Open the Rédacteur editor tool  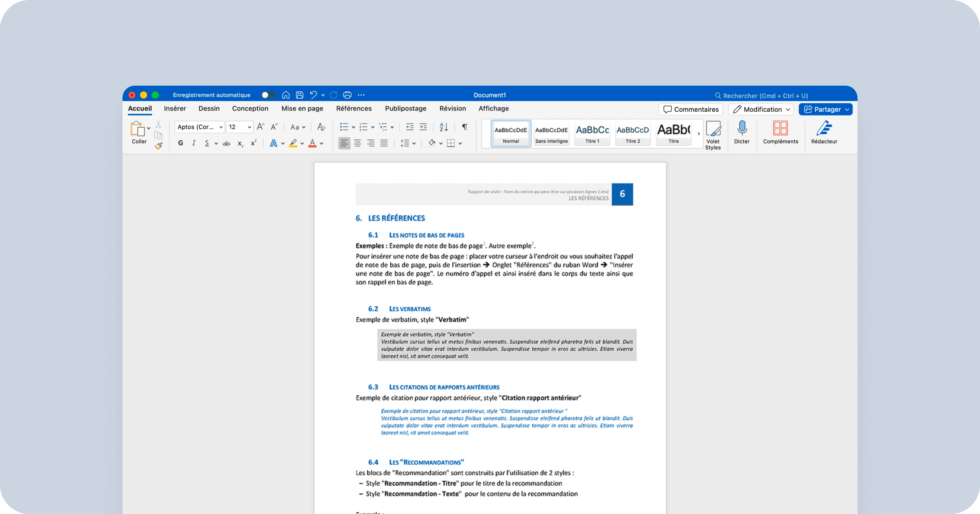(x=824, y=129)
